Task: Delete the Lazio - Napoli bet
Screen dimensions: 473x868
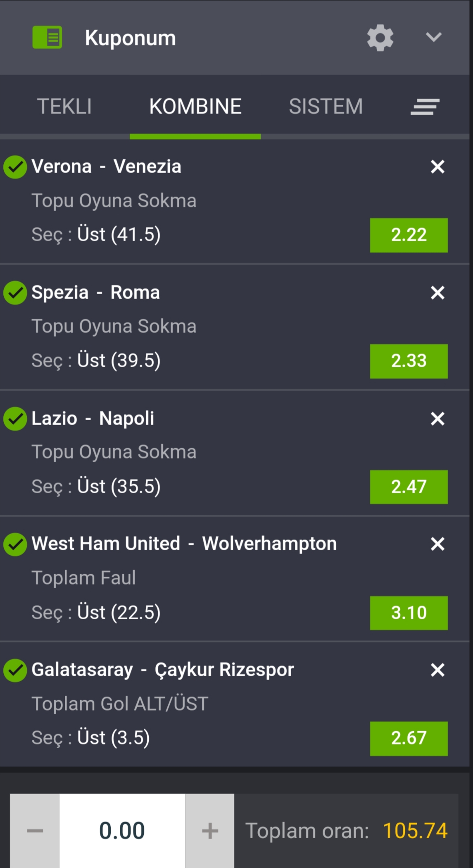Action: point(437,419)
